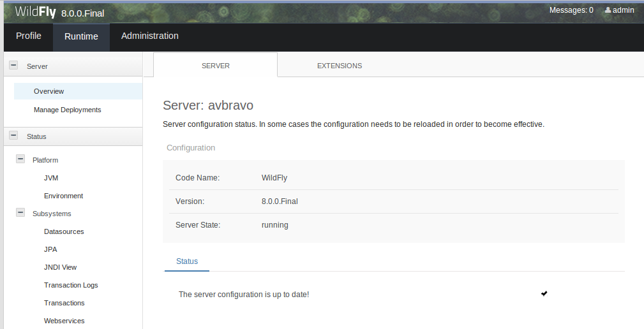Screen dimensions: 644x329
Task: Click the Server State value 'running'
Action: tap(274, 225)
